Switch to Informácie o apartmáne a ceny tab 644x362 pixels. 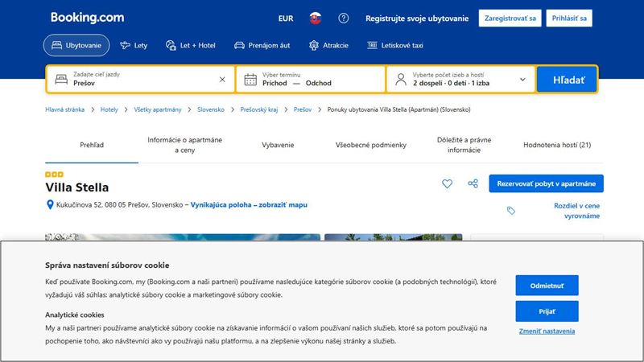pyautogui.click(x=185, y=145)
